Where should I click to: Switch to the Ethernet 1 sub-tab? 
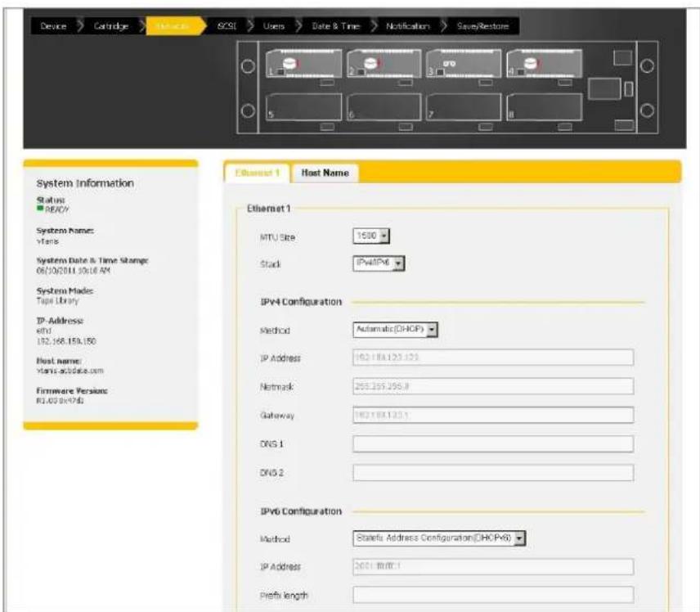coord(257,173)
